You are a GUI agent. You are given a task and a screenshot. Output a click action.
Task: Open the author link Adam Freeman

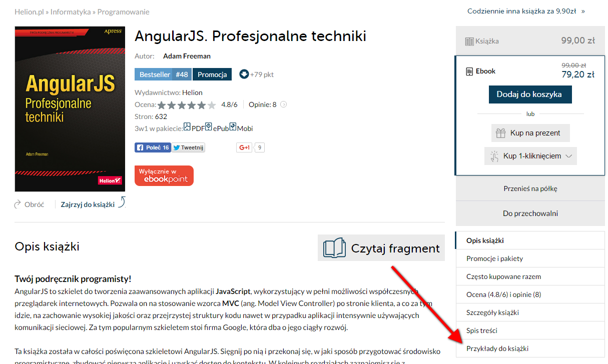coord(187,56)
